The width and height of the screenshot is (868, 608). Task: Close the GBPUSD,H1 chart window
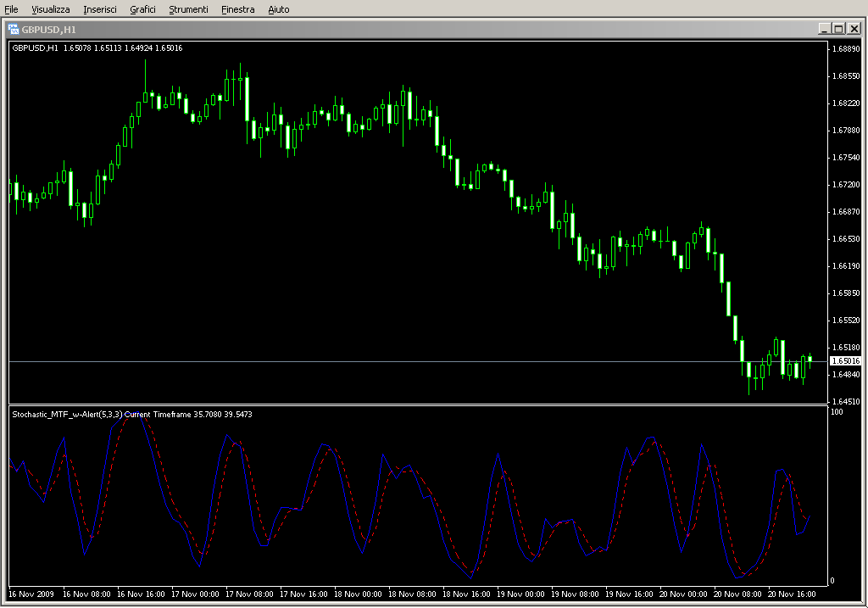point(854,29)
